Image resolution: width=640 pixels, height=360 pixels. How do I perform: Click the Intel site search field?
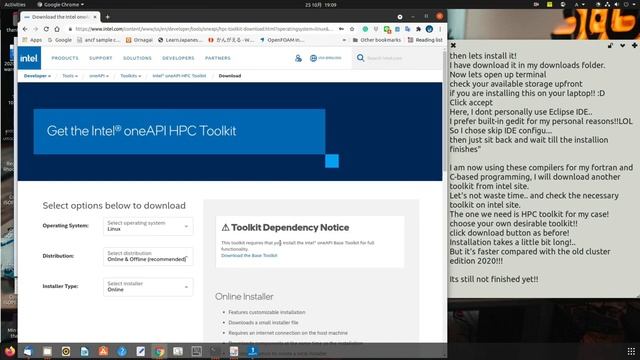(398, 58)
